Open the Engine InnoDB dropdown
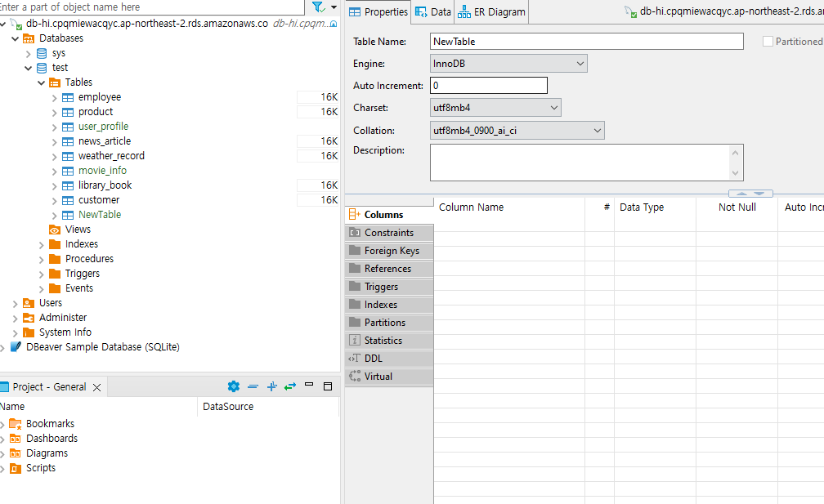 pyautogui.click(x=508, y=64)
